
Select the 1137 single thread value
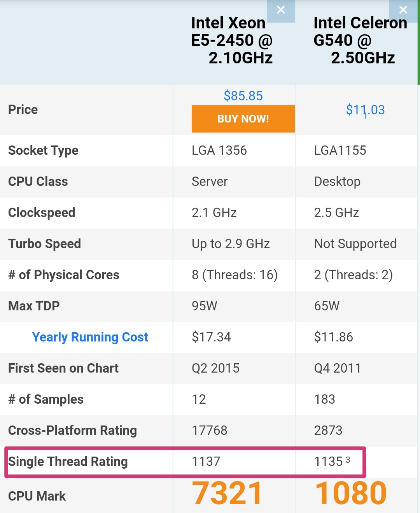[206, 462]
